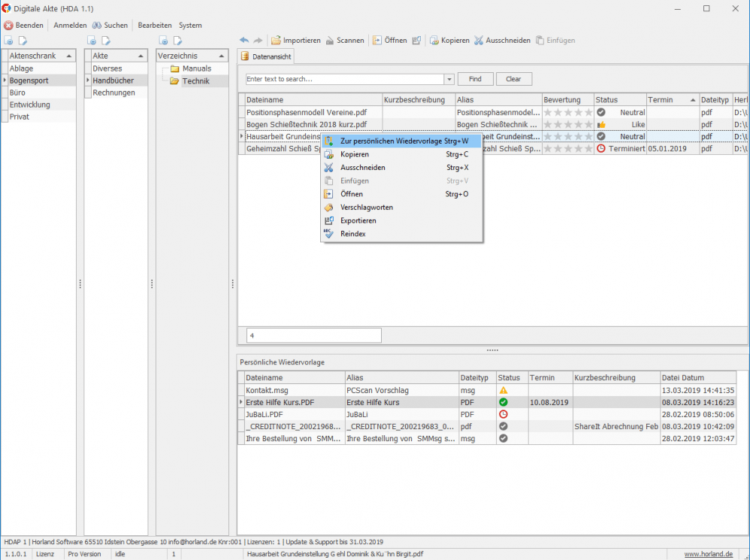Image resolution: width=750 pixels, height=560 pixels.
Task: Add a new Akte with the plus icon
Action: pyautogui.click(x=92, y=41)
